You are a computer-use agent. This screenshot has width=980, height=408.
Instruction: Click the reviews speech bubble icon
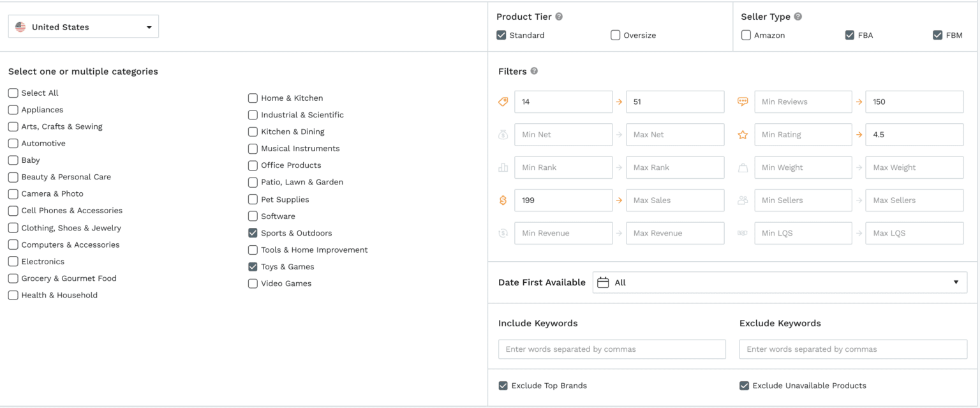click(x=743, y=102)
